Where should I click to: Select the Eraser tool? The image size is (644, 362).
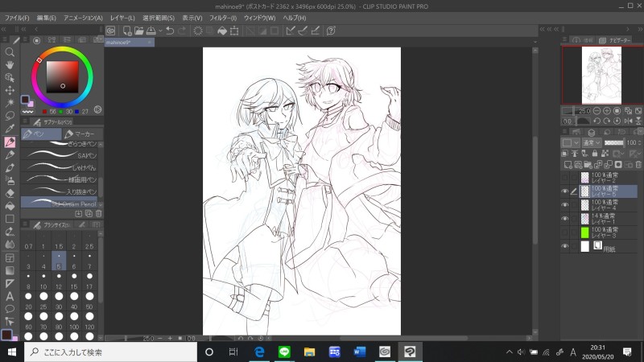[10, 193]
